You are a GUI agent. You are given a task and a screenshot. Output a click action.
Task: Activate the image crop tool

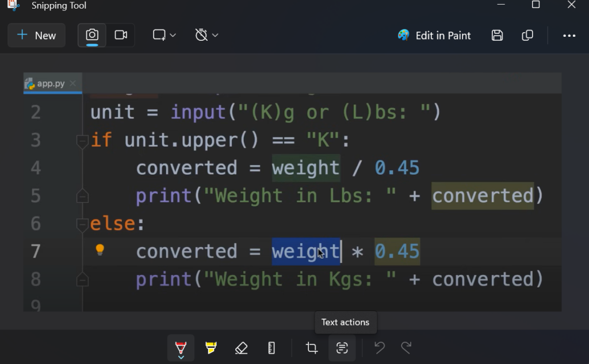pos(312,348)
